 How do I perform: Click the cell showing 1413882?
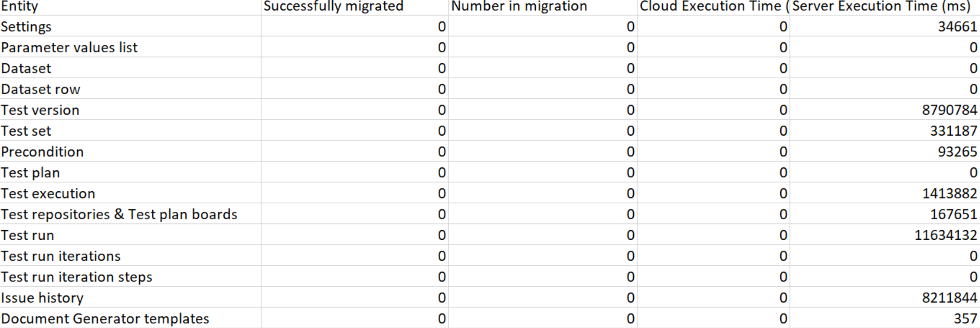[x=885, y=193]
